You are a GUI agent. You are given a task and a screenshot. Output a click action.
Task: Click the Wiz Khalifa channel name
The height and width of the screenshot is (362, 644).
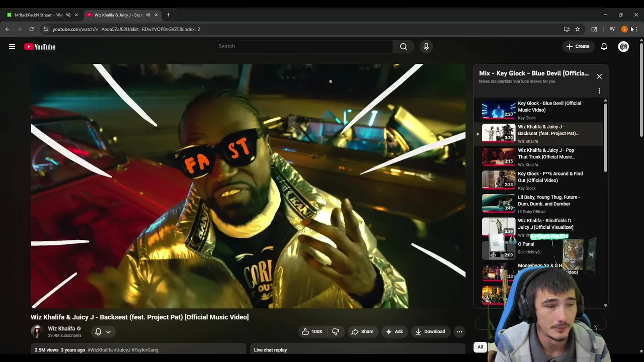click(x=61, y=328)
